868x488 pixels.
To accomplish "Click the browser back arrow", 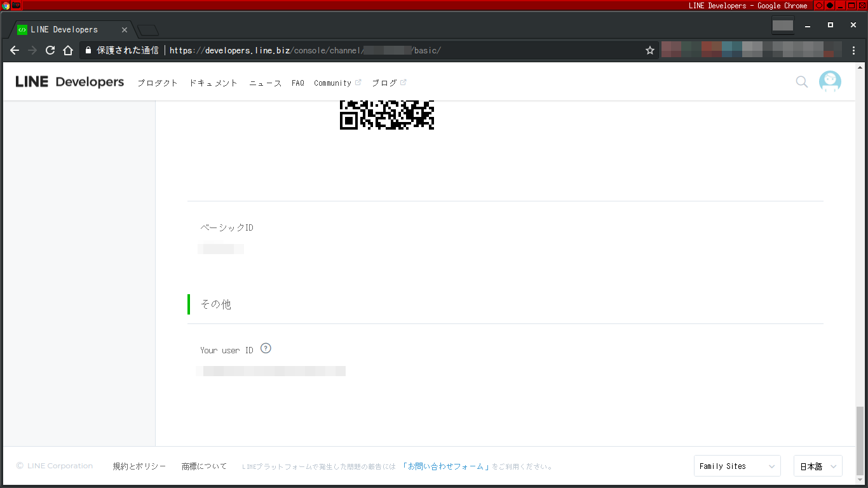I will click(14, 50).
